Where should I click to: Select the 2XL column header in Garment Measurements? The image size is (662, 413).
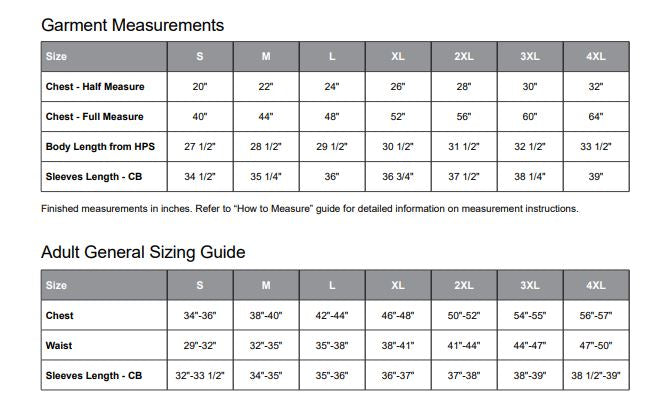(x=464, y=57)
